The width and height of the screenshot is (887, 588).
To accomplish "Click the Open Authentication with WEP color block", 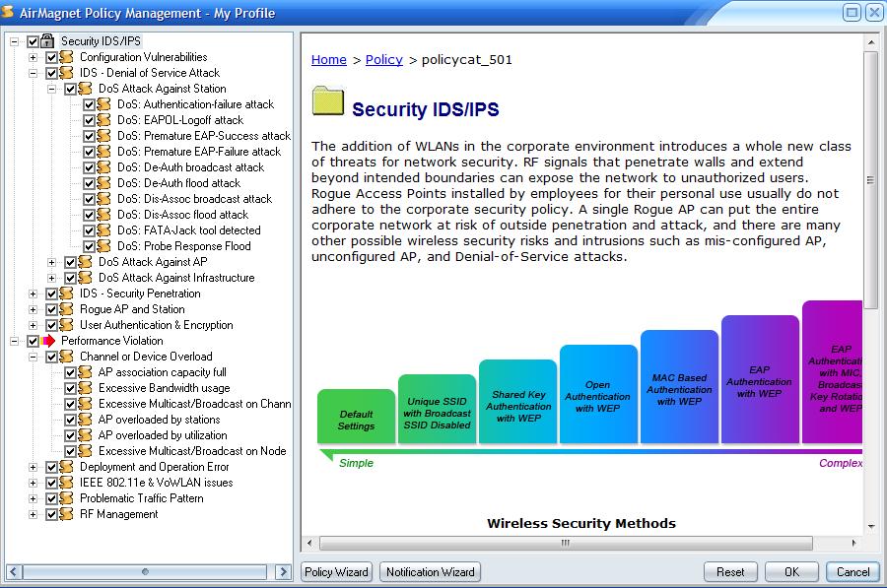I will 598,394.
